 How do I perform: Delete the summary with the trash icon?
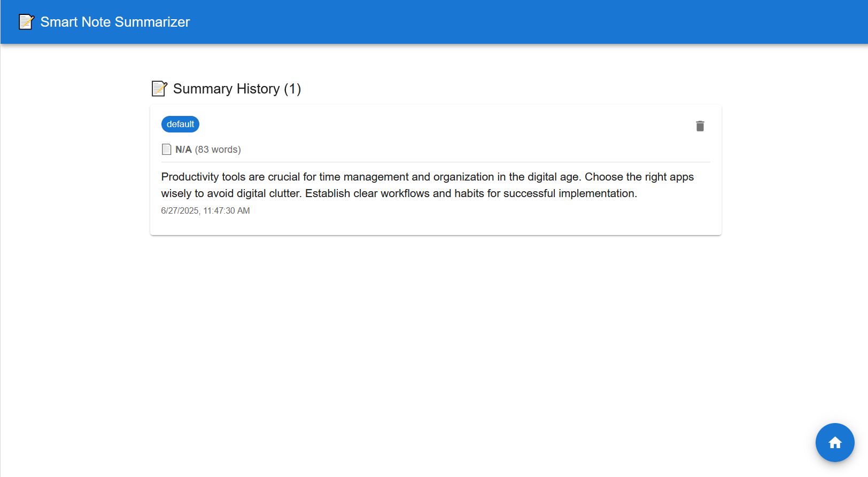point(700,126)
